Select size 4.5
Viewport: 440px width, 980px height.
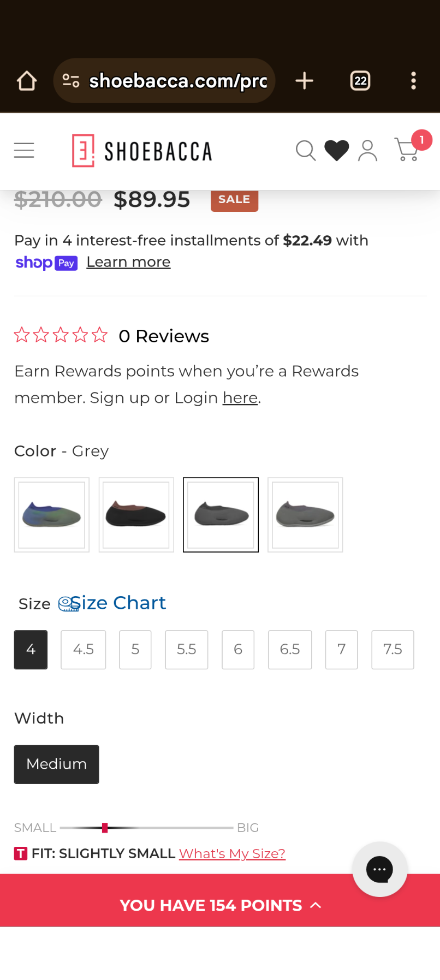click(83, 650)
